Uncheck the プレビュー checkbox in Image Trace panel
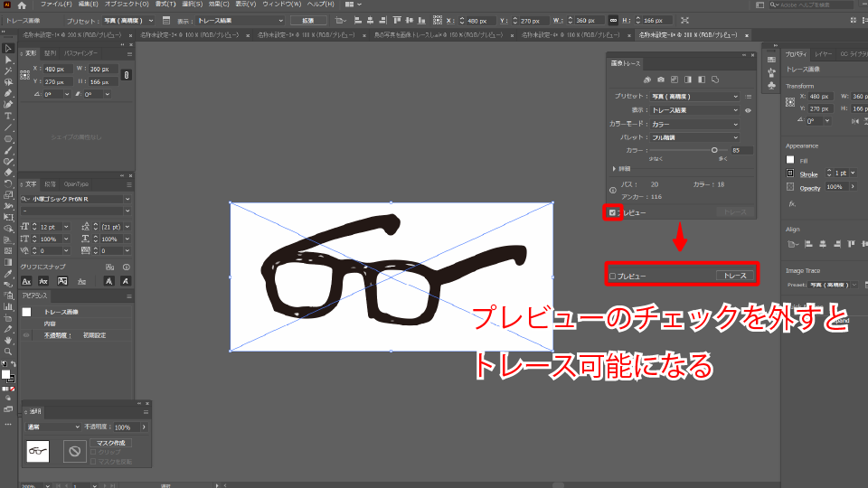 (x=612, y=212)
